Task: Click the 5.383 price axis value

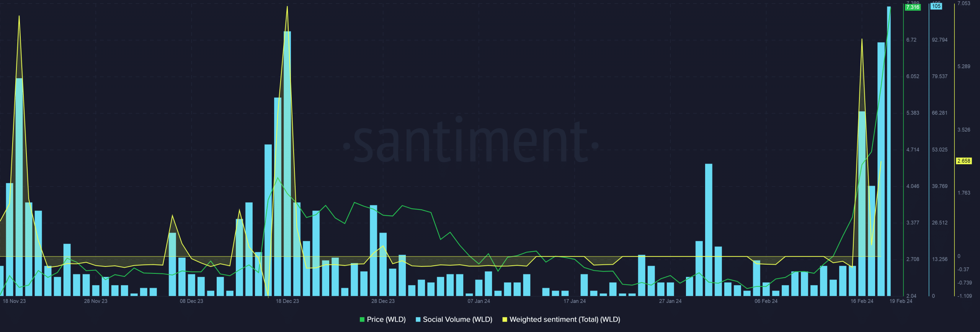Action: point(913,113)
